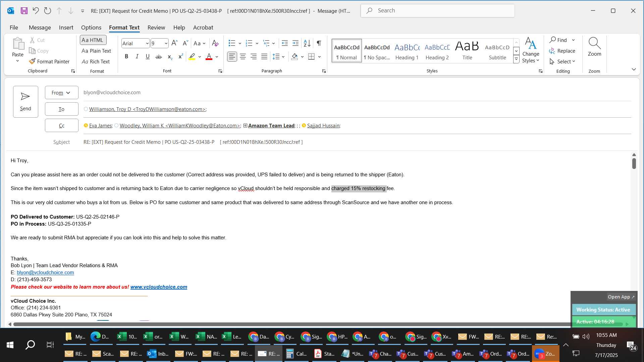Toggle bold formatting
Viewport: 644px width, 362px height.
(126, 57)
